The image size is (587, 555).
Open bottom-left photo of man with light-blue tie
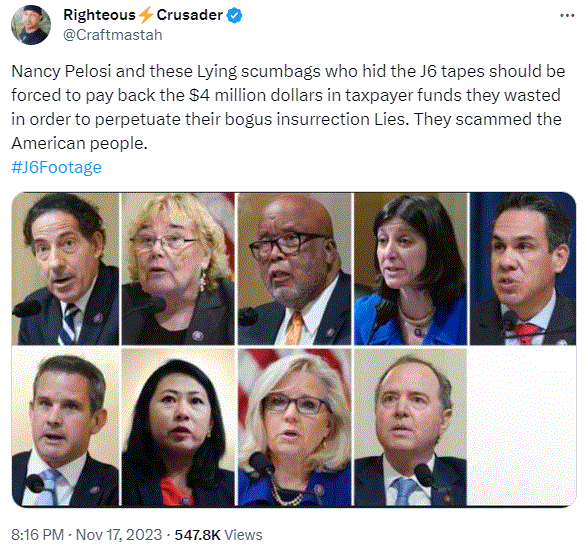66,427
